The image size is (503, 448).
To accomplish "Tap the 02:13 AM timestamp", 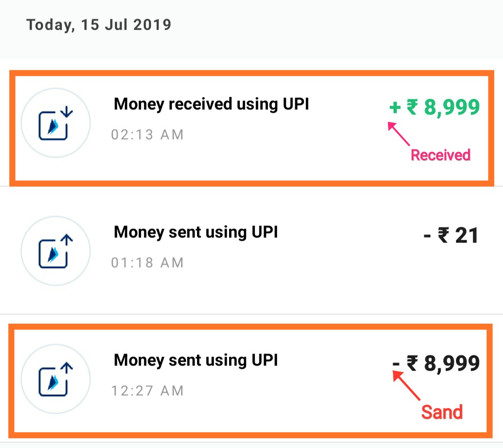I will pyautogui.click(x=147, y=135).
